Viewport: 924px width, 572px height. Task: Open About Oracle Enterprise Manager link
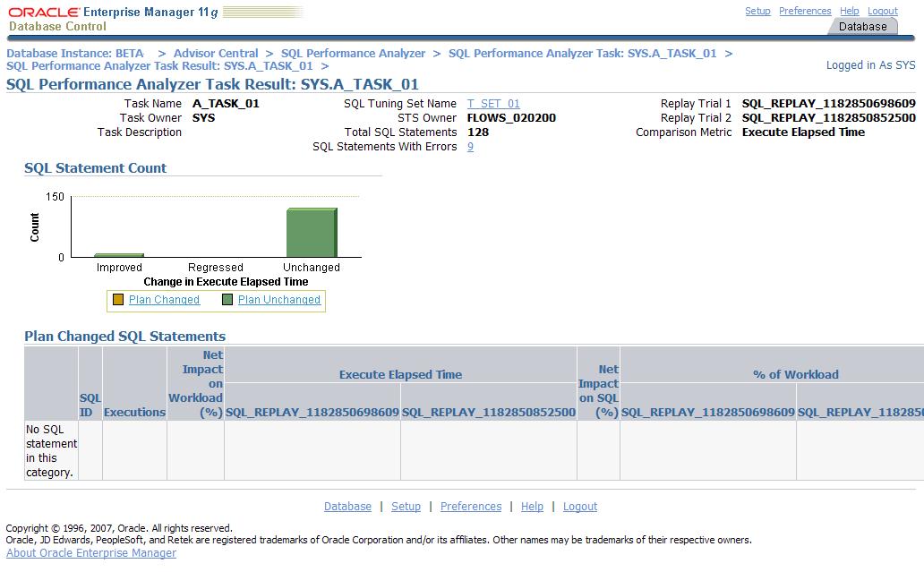tap(91, 553)
